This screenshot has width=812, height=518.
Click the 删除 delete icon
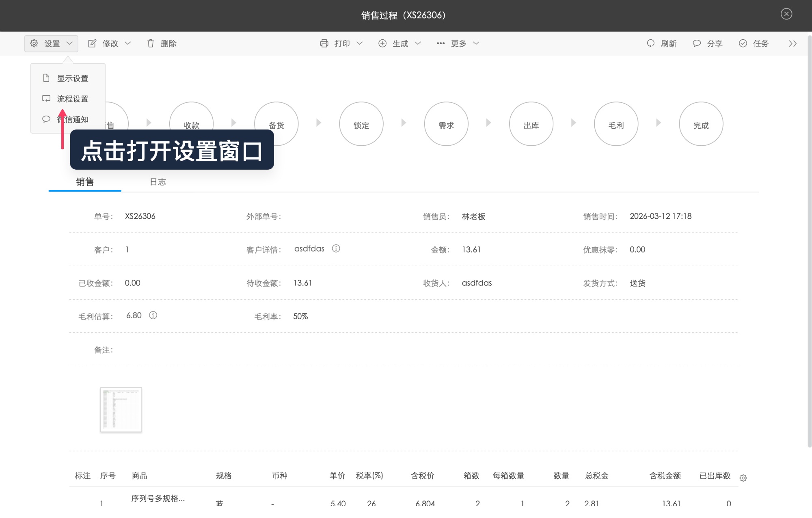point(151,43)
